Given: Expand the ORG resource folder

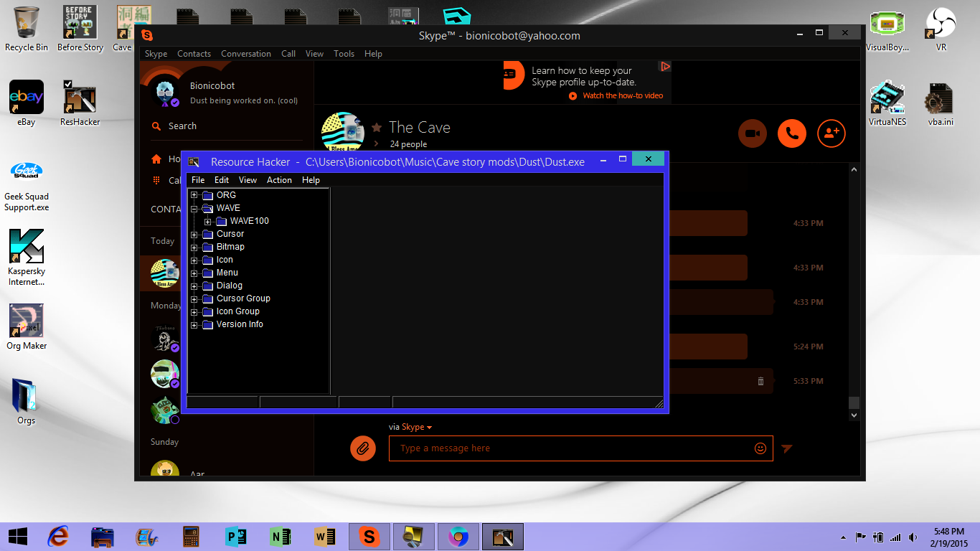Looking at the screenshot, I should pyautogui.click(x=194, y=195).
